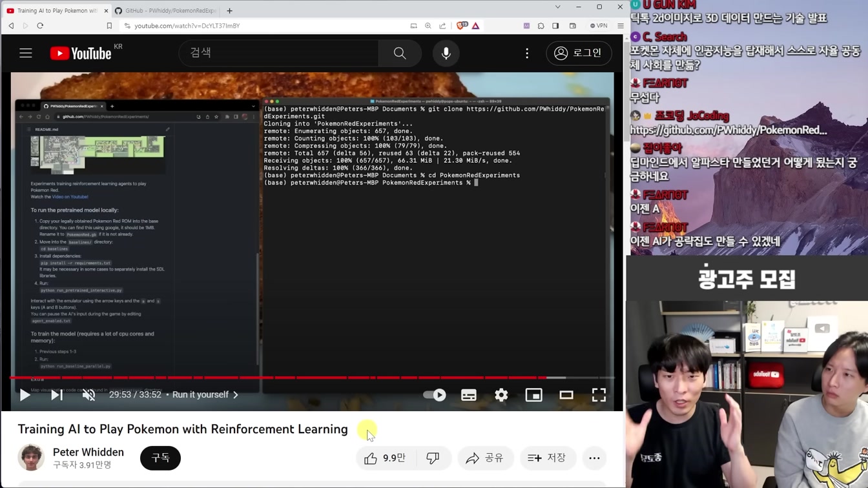Open a new browser tab
868x488 pixels.
[230, 10]
